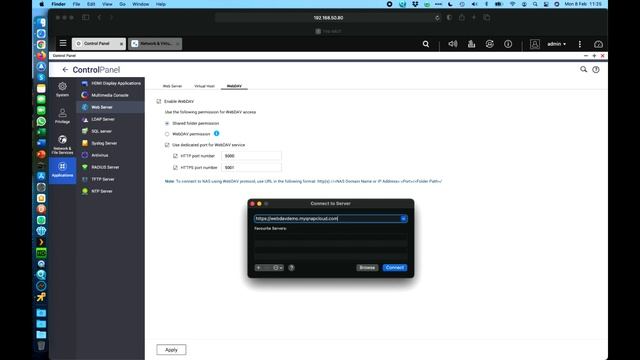This screenshot has width=640, height=360.
Task: Open WhatsApp from the Dock
Action: 41,121
